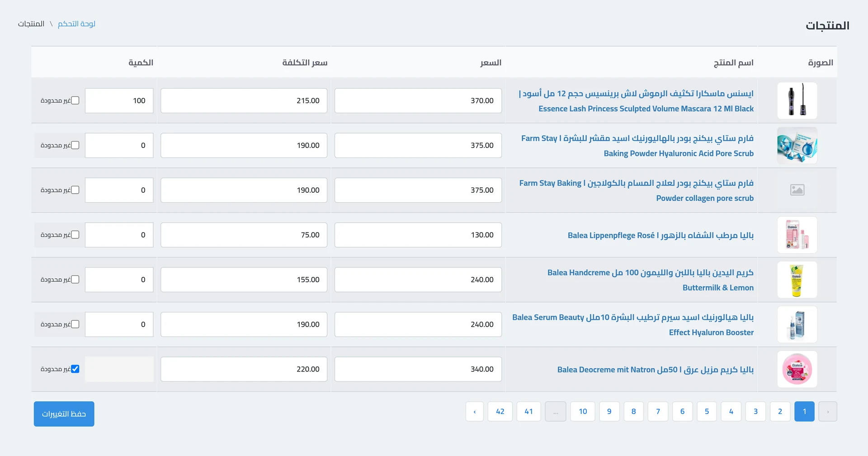The width and height of the screenshot is (868, 456).
Task: Toggle unlimited checkbox for Essence mascara row
Action: coord(75,100)
